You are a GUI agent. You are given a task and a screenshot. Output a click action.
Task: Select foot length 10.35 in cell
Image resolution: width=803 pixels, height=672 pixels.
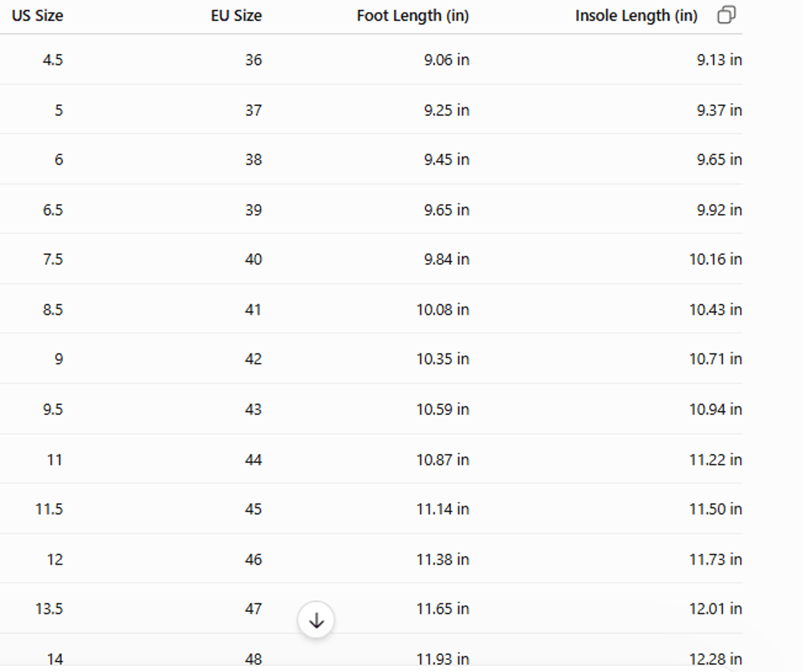click(443, 359)
